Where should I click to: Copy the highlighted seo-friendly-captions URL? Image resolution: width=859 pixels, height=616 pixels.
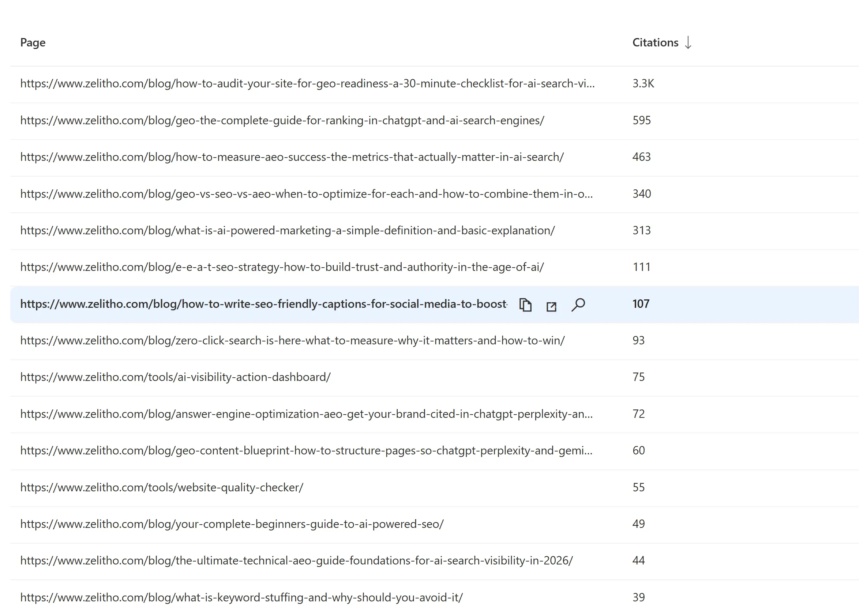click(525, 305)
